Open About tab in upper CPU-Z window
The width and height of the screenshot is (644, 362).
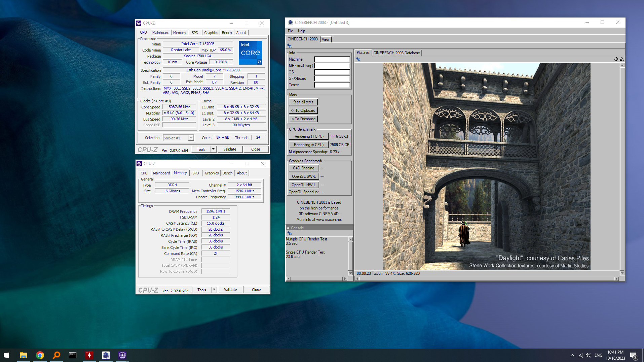241,33
